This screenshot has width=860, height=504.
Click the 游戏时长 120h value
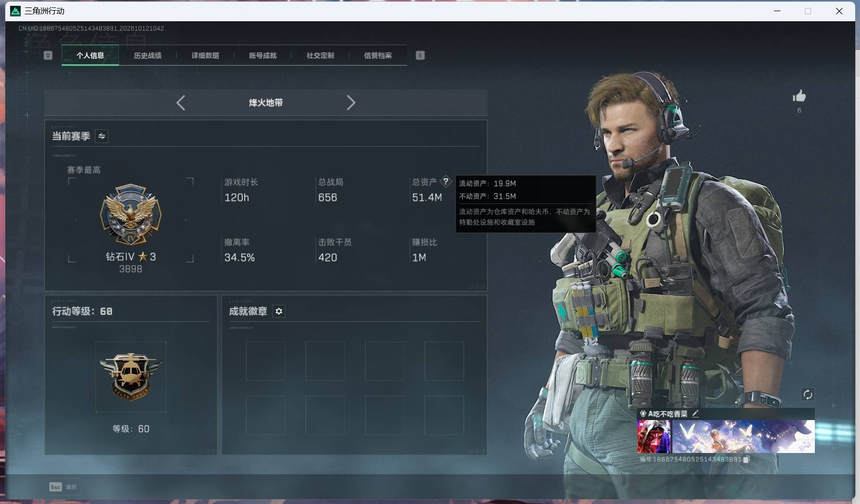coord(236,198)
